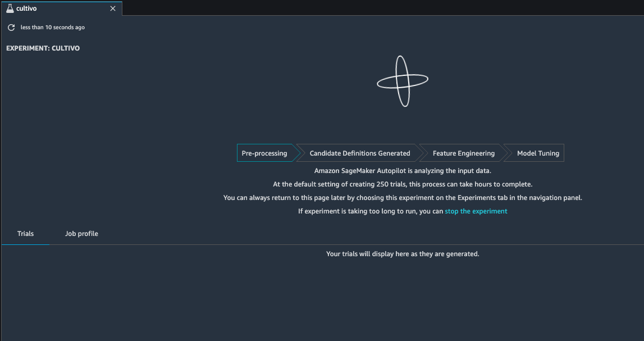Open the Job profile tab
Image resolution: width=644 pixels, height=341 pixels.
pyautogui.click(x=81, y=234)
